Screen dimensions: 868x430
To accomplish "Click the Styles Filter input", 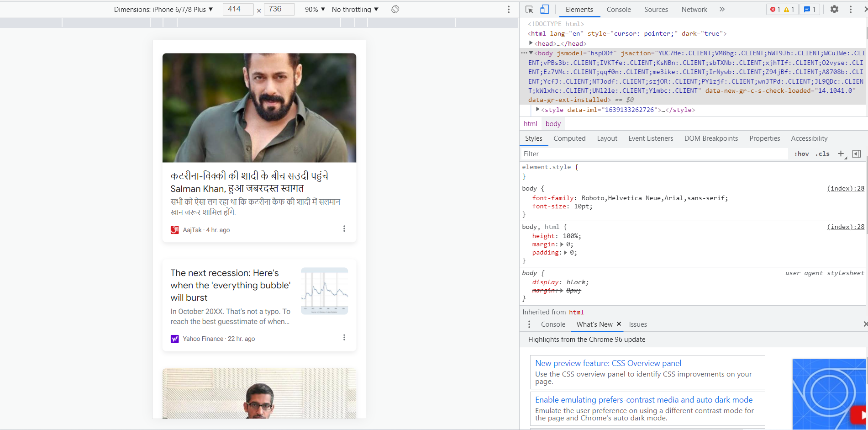I will tap(654, 154).
